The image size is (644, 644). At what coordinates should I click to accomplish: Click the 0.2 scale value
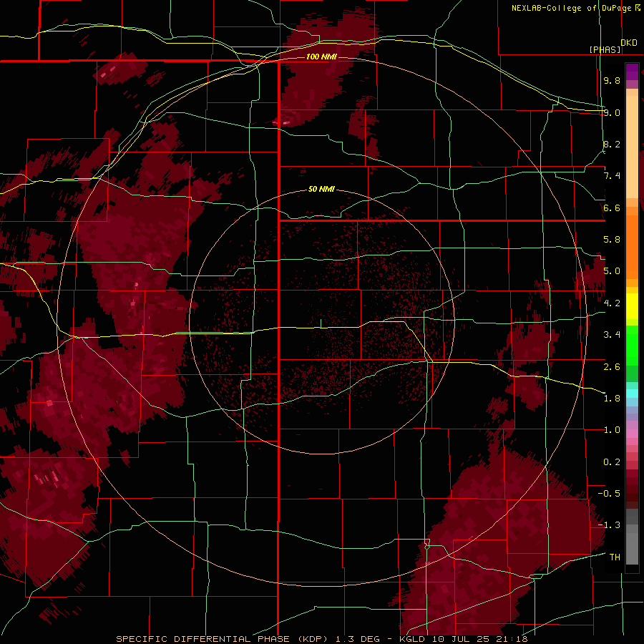[612, 462]
